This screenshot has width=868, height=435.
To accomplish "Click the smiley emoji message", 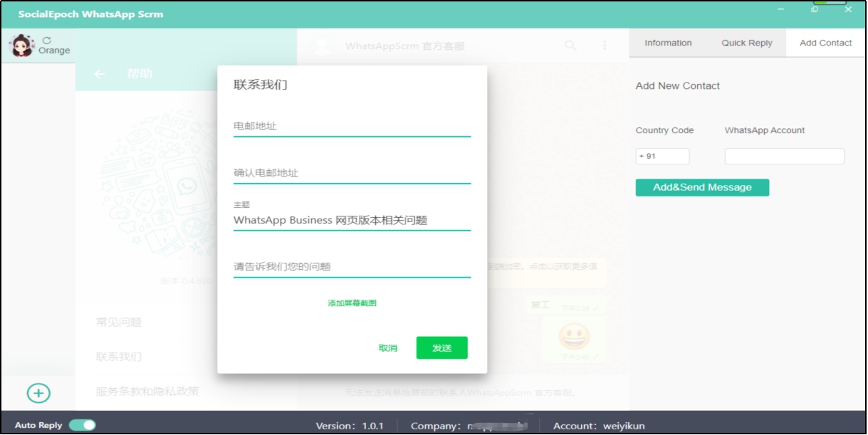I will point(574,335).
